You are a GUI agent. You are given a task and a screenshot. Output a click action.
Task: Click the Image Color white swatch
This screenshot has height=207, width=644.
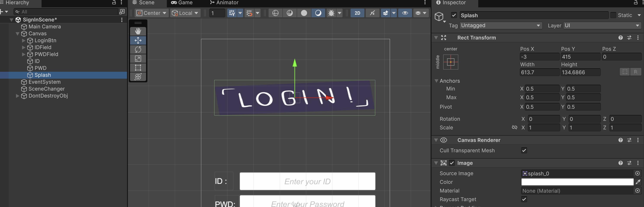pos(577,182)
